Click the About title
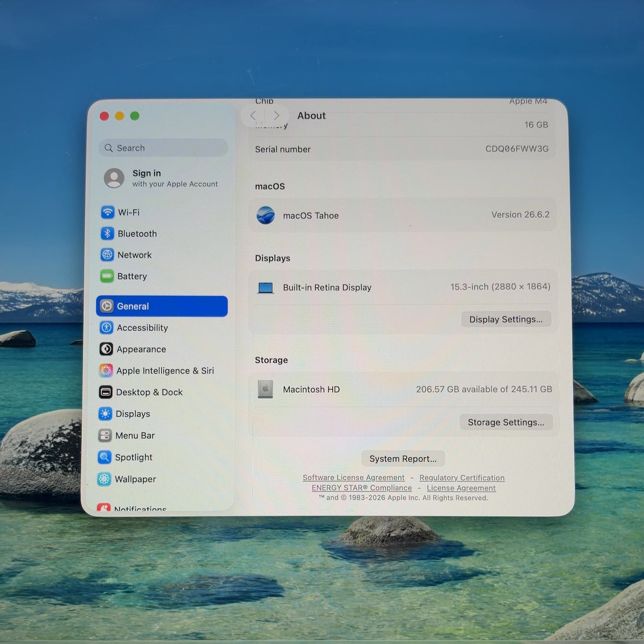Viewport: 644px width, 644px height. coord(311,115)
